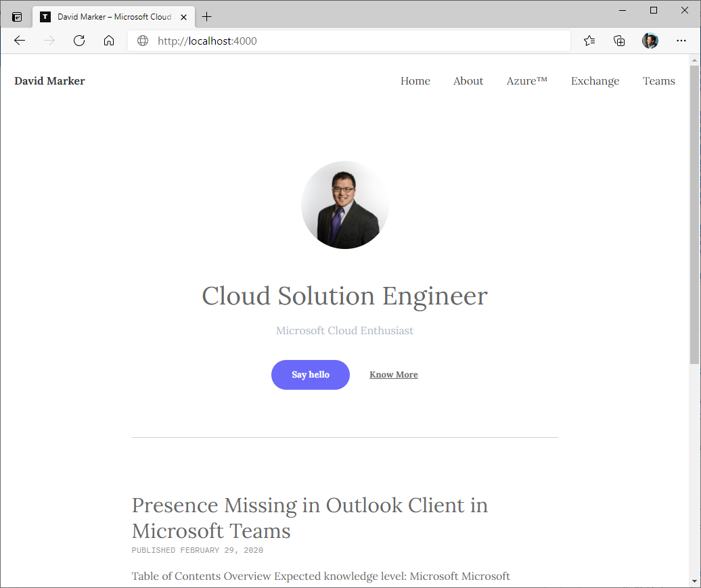
Task: Click the circular profile photo
Action: click(344, 205)
